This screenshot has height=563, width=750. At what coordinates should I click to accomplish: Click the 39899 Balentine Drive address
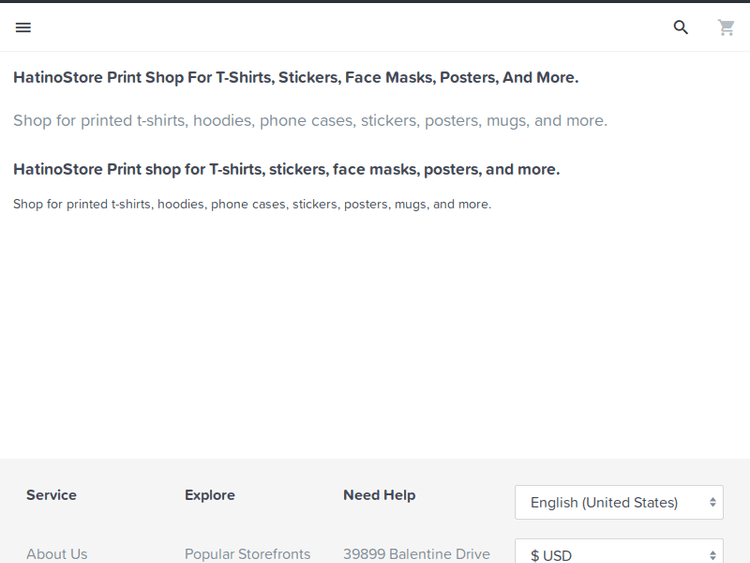pyautogui.click(x=416, y=554)
